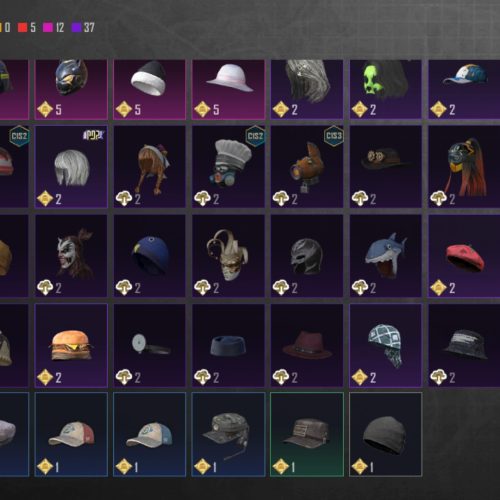Select the hamburger hat item

pos(71,345)
